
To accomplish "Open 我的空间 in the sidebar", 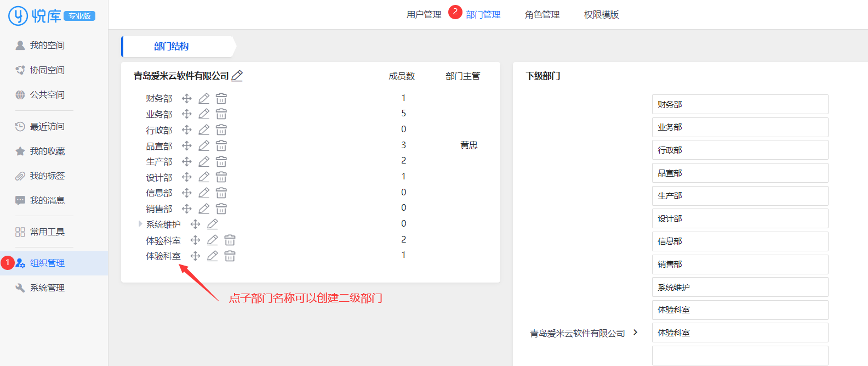I will coord(47,46).
